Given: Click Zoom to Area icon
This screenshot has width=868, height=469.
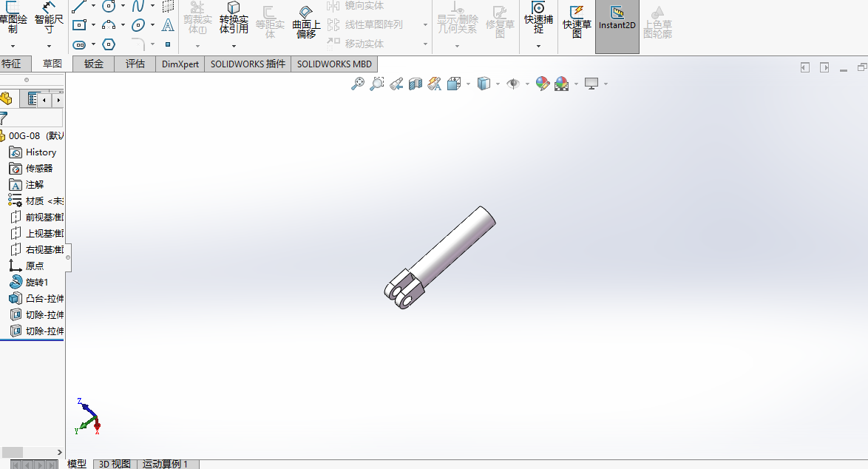Looking at the screenshot, I should (x=377, y=84).
